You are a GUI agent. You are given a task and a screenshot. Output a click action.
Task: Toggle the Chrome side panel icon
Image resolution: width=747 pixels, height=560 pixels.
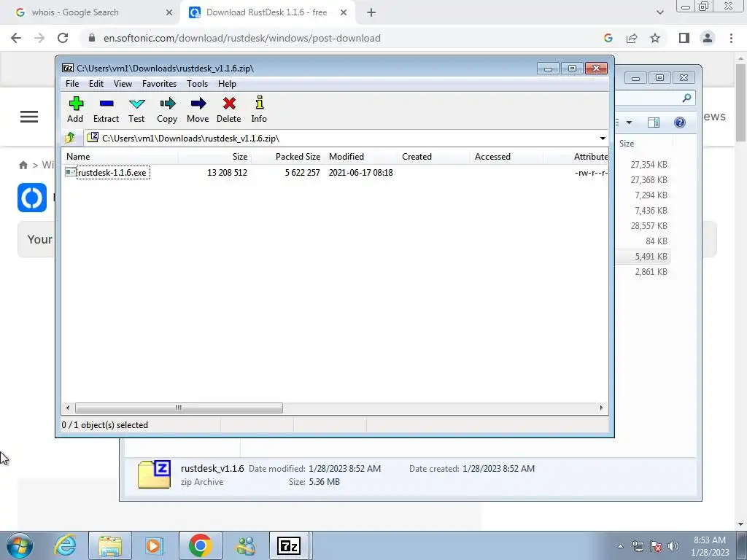point(684,38)
